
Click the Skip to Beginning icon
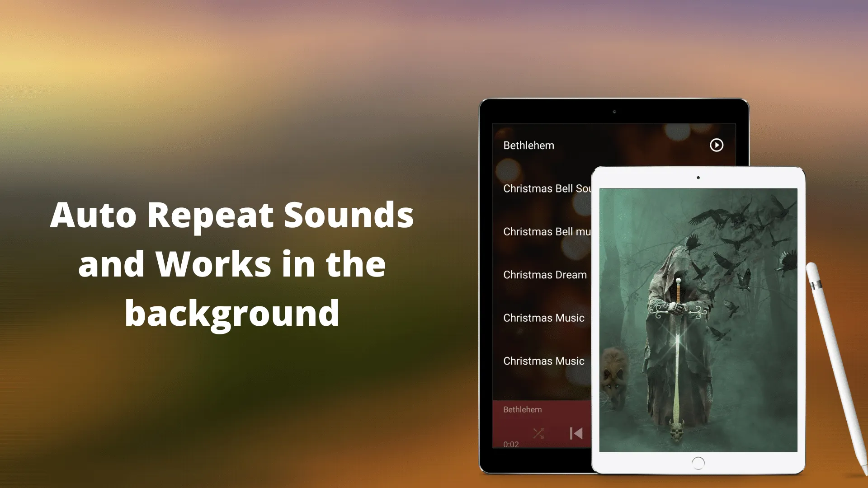(576, 433)
